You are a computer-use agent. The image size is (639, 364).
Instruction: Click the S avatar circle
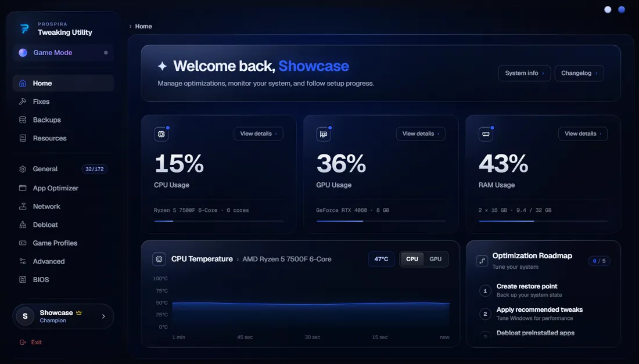(25, 316)
